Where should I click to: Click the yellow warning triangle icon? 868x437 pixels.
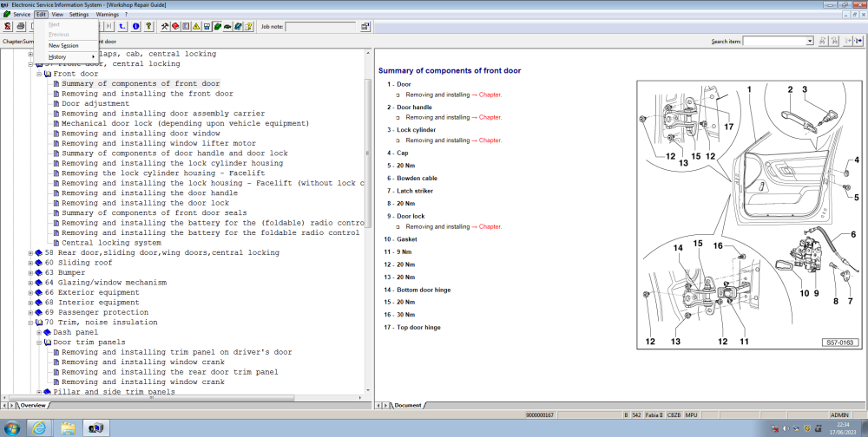(196, 26)
